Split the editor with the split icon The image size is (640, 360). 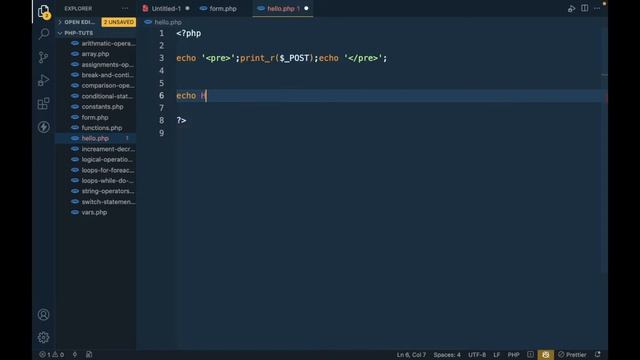(584, 9)
